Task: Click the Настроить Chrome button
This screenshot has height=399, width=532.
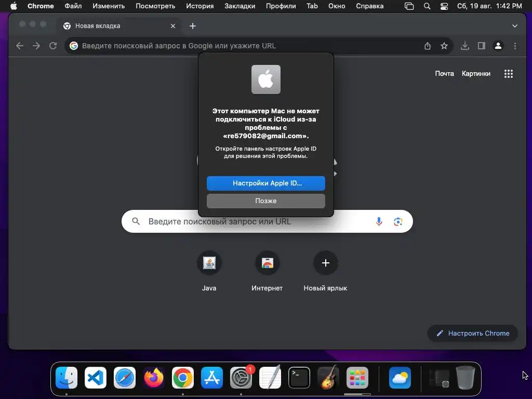Action: click(473, 333)
